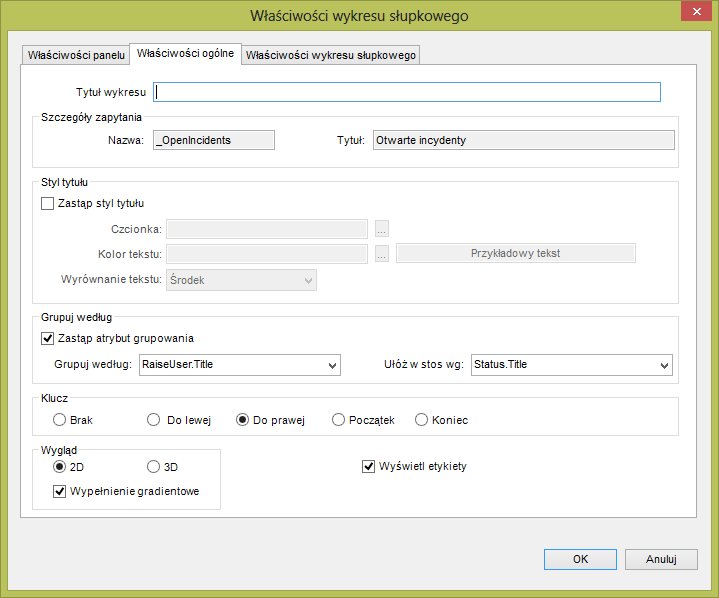Screen dimensions: 719x598
Task: Click the Tytuł field showing Otwarte incydenty
Action: [x=524, y=140]
